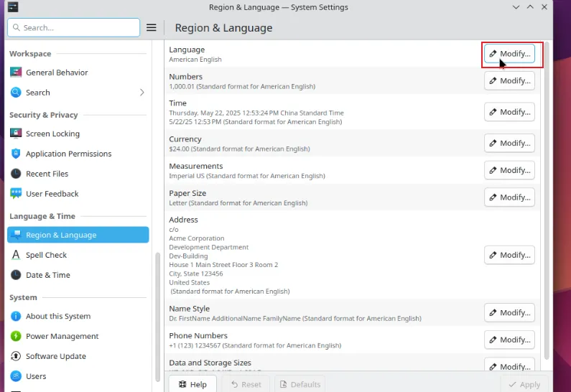Expand the Search category chevron

(x=141, y=93)
